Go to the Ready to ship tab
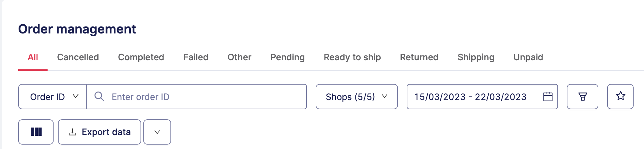Screen dimensions: 644x149 click(x=352, y=57)
